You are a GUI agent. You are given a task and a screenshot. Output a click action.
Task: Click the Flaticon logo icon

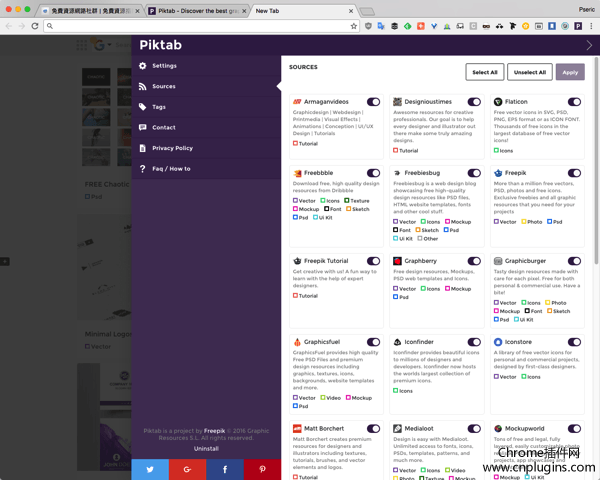click(x=498, y=102)
